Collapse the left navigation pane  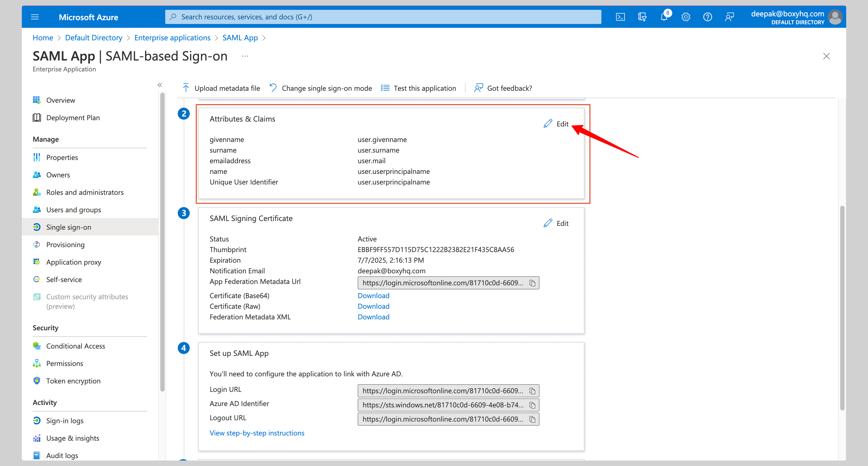pos(160,85)
